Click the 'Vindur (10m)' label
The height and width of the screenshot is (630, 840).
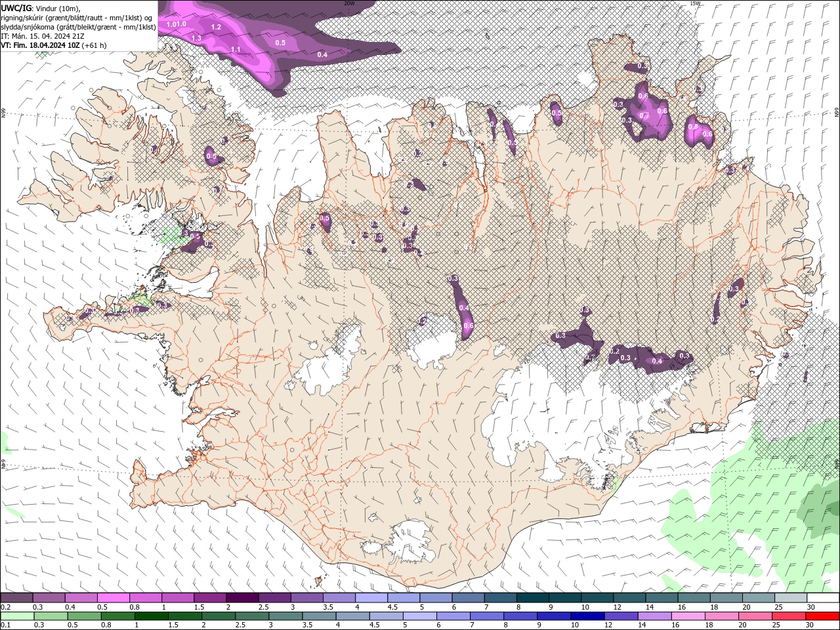(x=58, y=8)
